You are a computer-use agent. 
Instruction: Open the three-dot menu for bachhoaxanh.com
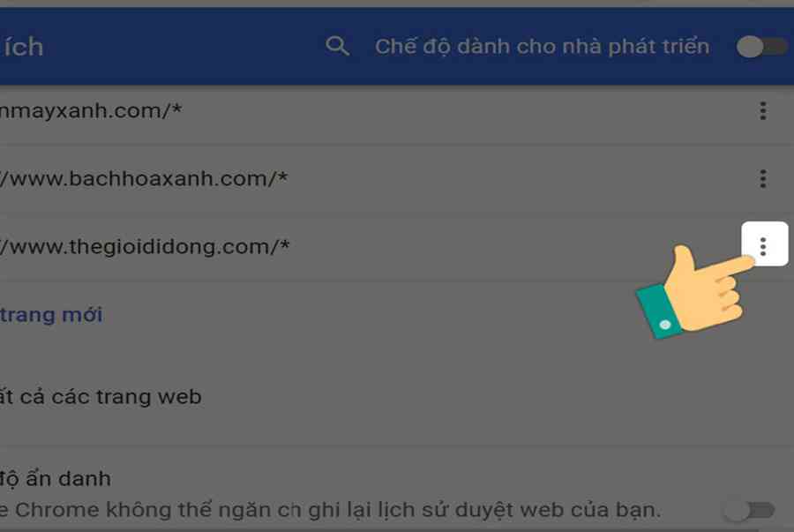[762, 179]
